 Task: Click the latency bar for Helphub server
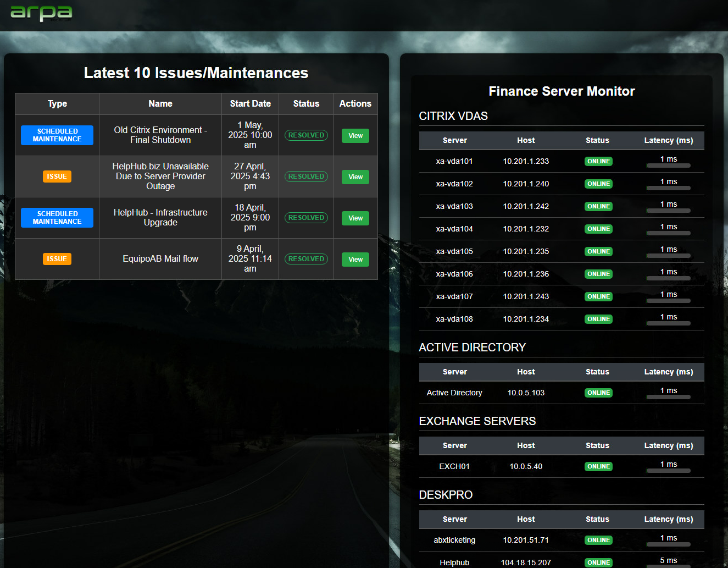(668, 566)
